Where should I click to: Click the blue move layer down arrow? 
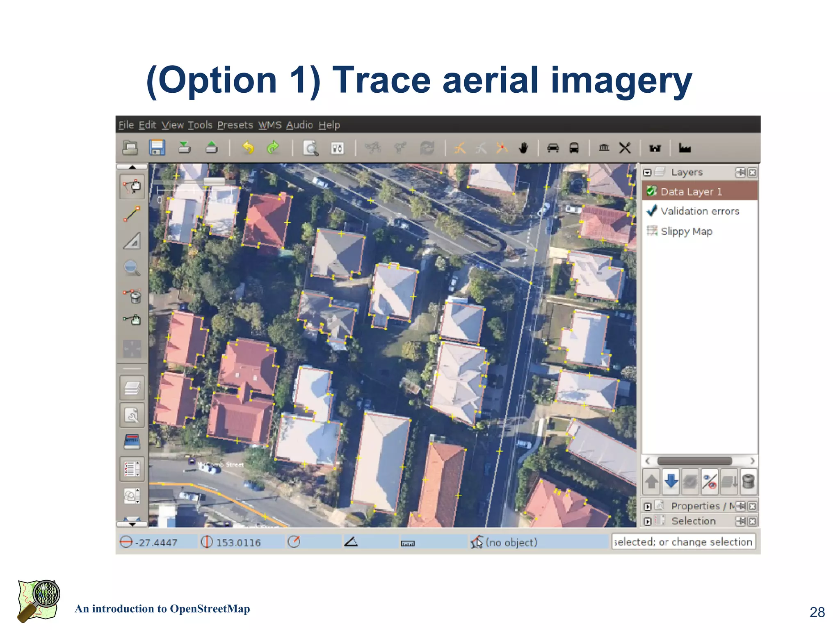coord(671,481)
